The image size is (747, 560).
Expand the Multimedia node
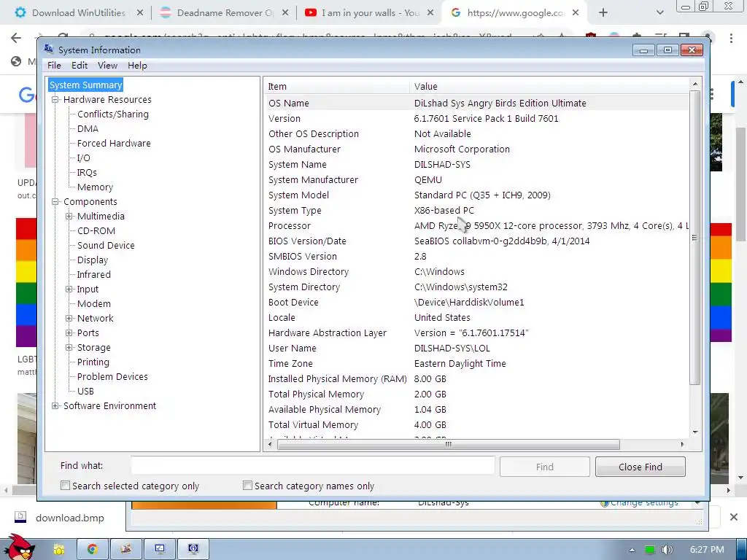pos(69,216)
